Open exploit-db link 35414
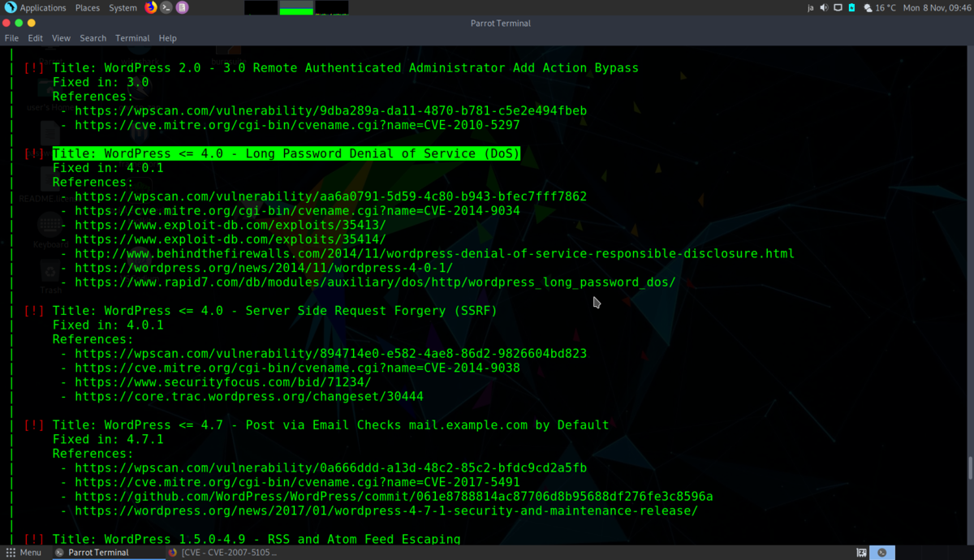974x560 pixels. [231, 239]
